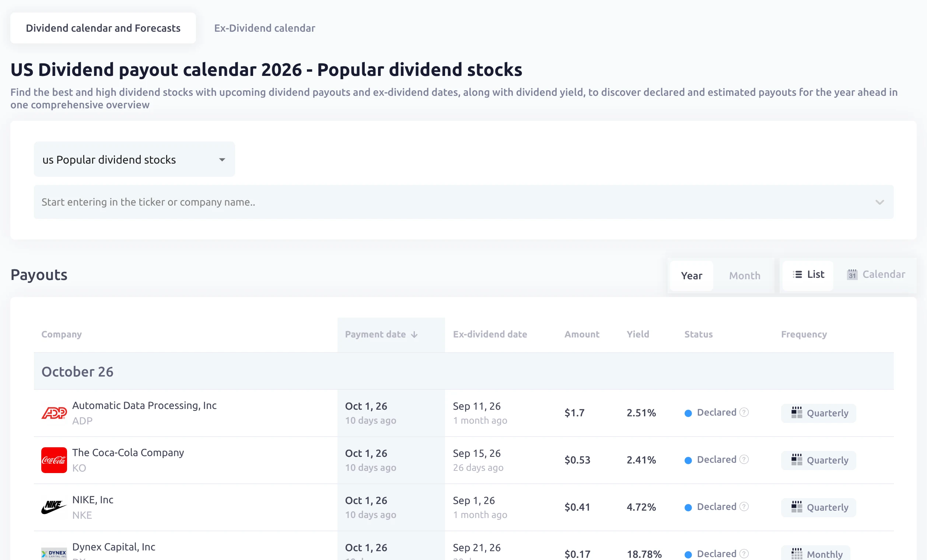
Task: Switch to the Ex-Dividend calendar tab
Action: tap(265, 28)
